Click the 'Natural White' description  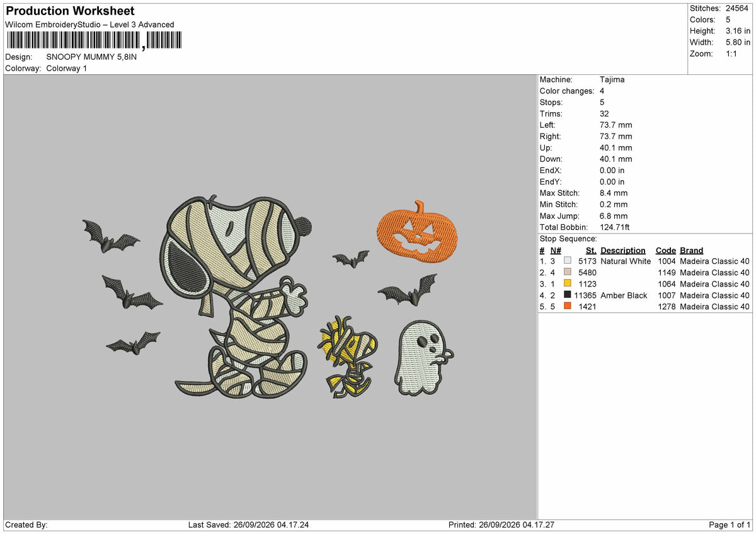[626, 261]
